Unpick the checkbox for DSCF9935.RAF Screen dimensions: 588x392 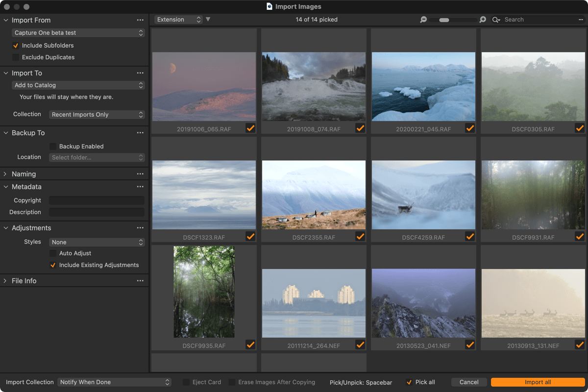point(250,345)
